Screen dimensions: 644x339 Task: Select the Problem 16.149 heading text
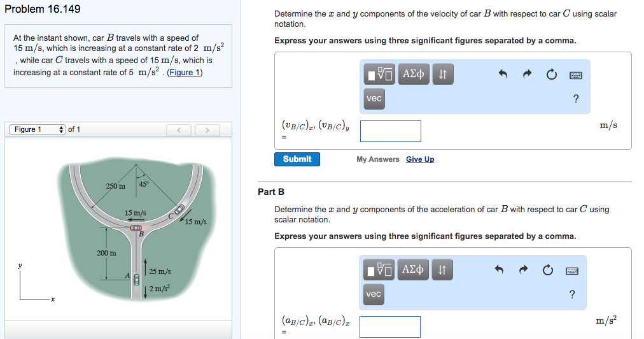42,9
